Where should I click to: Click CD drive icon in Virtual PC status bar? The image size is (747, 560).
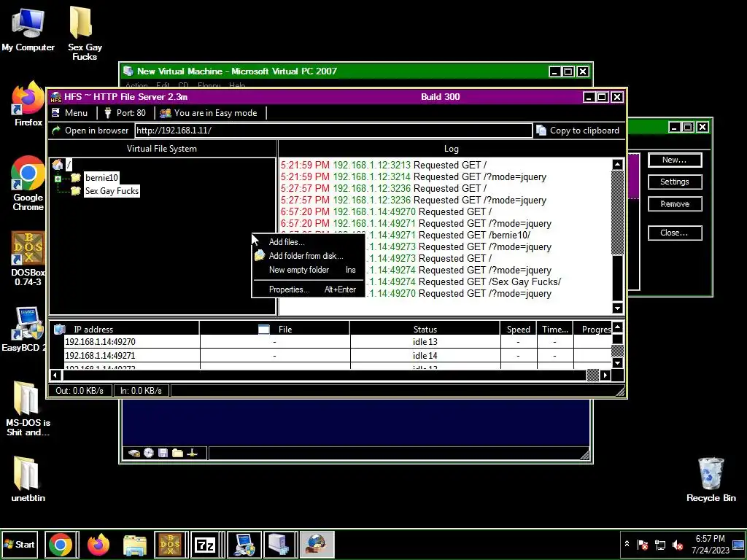(x=149, y=453)
